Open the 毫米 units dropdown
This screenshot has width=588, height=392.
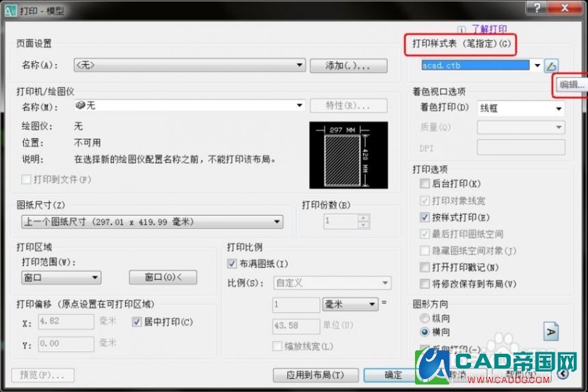click(x=350, y=304)
